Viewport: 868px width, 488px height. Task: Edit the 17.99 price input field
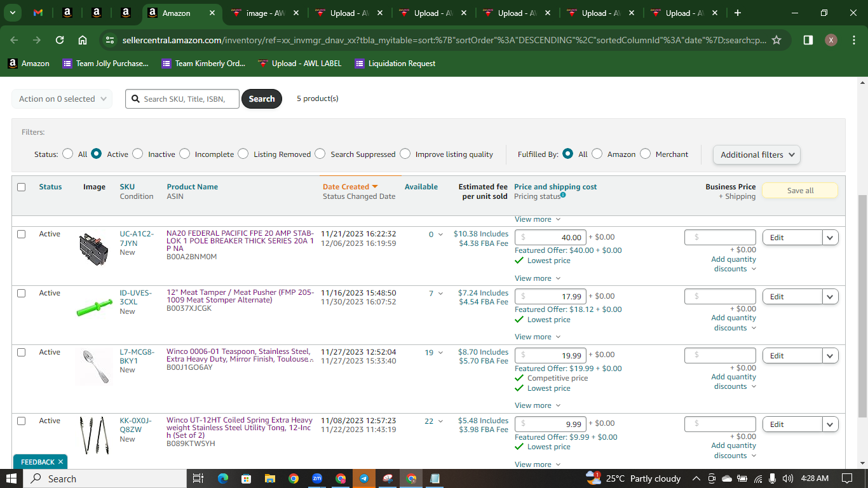(x=550, y=297)
